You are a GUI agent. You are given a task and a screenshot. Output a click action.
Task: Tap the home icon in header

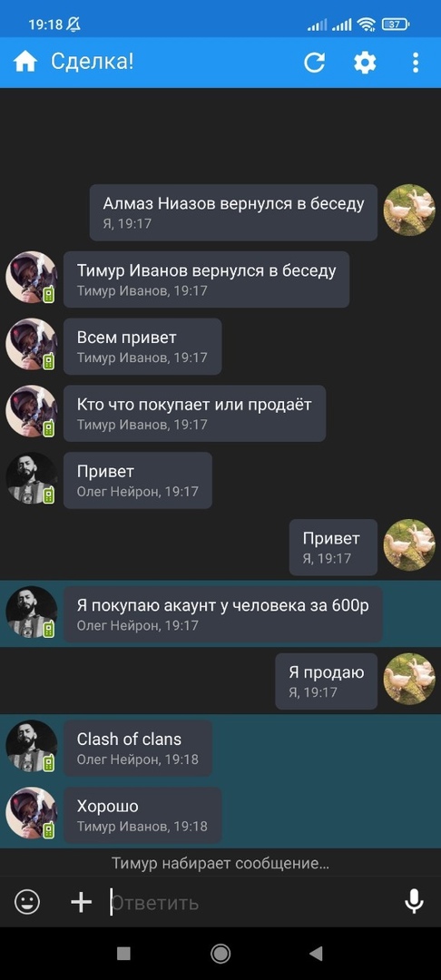click(x=25, y=63)
